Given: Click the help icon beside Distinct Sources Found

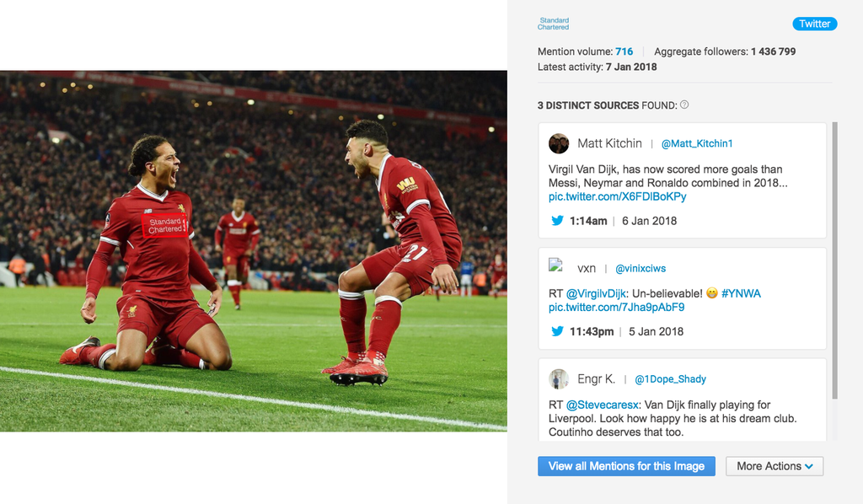Looking at the screenshot, I should [684, 105].
